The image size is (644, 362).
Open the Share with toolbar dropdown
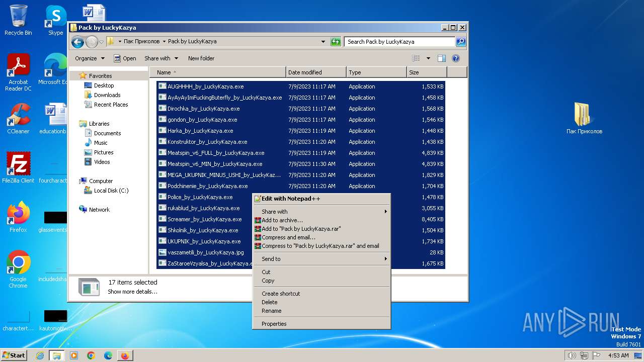pos(160,58)
